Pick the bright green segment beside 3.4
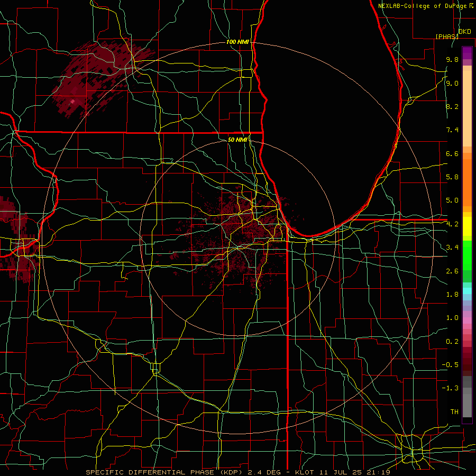Screen dimensions: 476x476 (x=467, y=254)
